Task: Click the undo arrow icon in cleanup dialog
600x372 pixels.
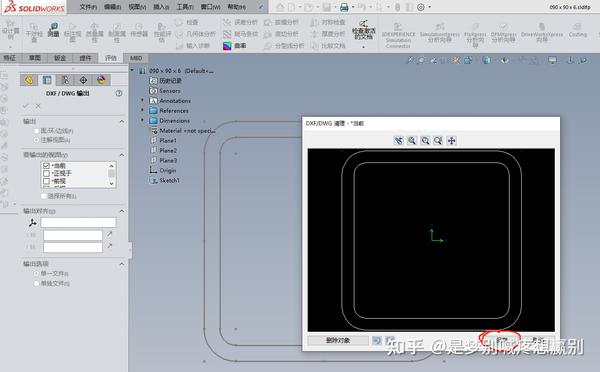Action: point(377,340)
